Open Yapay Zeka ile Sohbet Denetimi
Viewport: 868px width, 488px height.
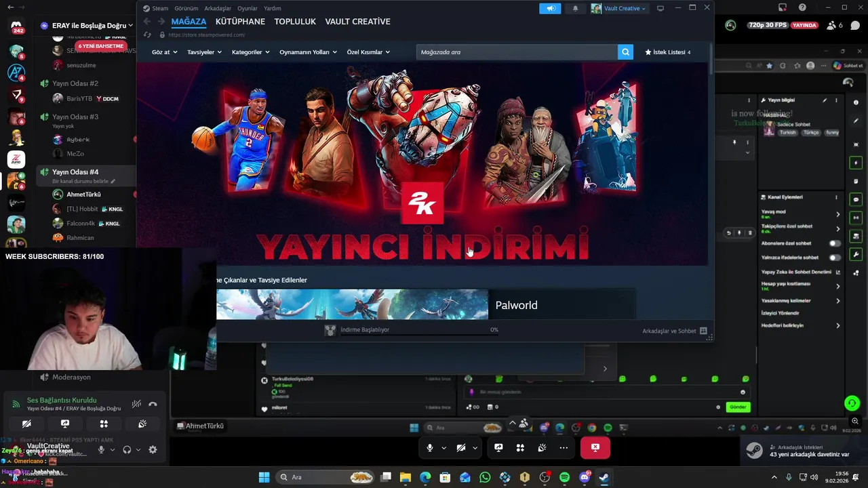(801, 272)
